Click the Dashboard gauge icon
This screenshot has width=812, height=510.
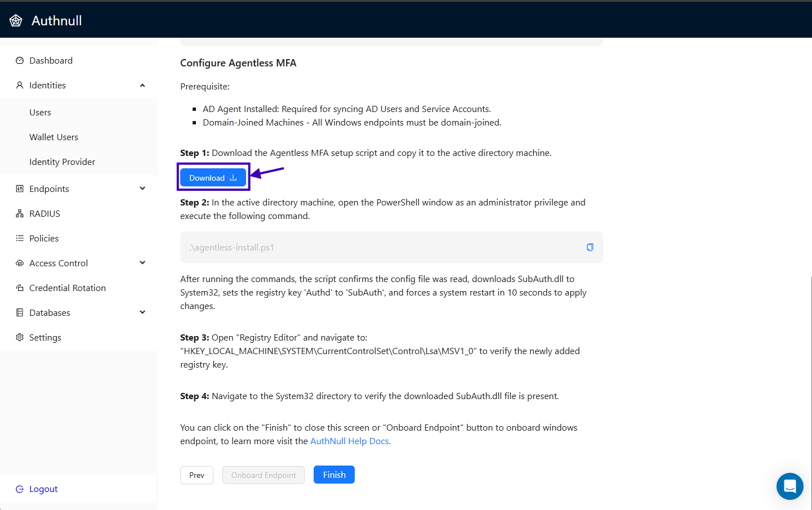pos(20,61)
